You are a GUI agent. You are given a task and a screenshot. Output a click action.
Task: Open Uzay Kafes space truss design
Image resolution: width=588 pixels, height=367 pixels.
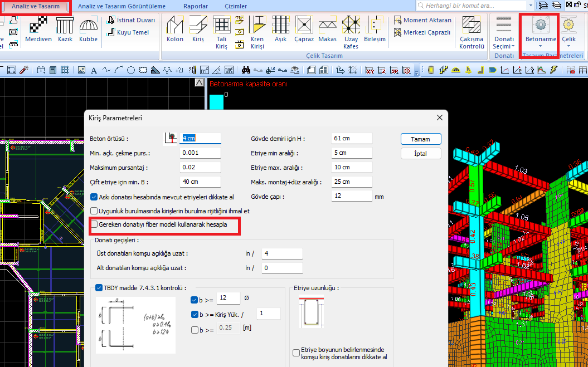[351, 33]
